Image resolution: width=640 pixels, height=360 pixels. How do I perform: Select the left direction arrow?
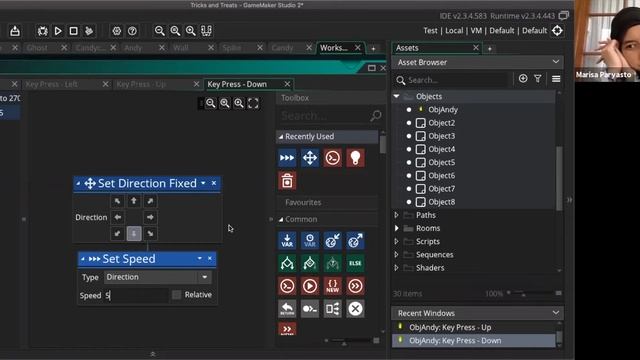tap(118, 217)
